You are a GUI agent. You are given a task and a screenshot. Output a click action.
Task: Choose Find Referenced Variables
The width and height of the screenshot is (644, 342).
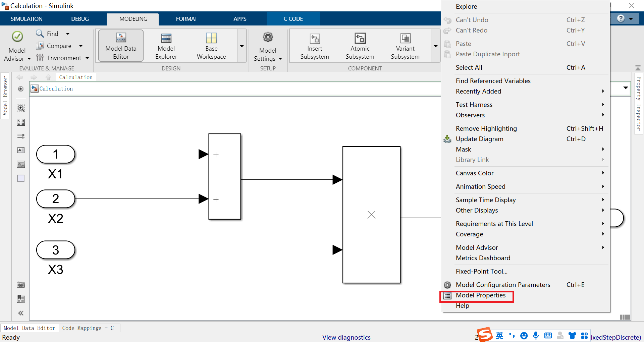pos(525,81)
